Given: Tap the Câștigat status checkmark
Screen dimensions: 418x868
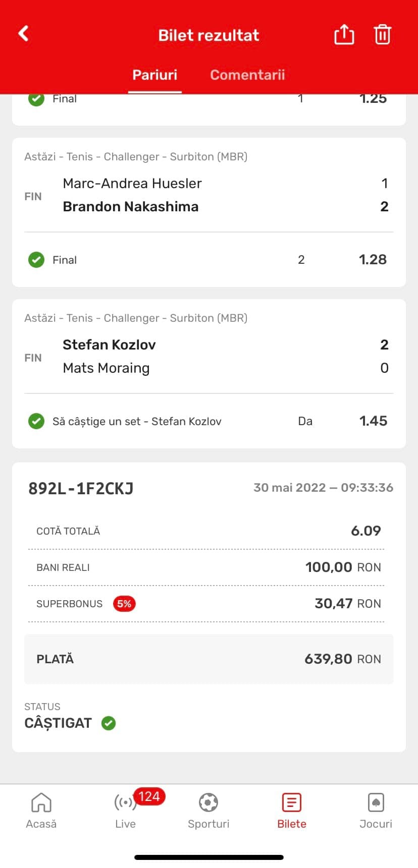Looking at the screenshot, I should 109,723.
